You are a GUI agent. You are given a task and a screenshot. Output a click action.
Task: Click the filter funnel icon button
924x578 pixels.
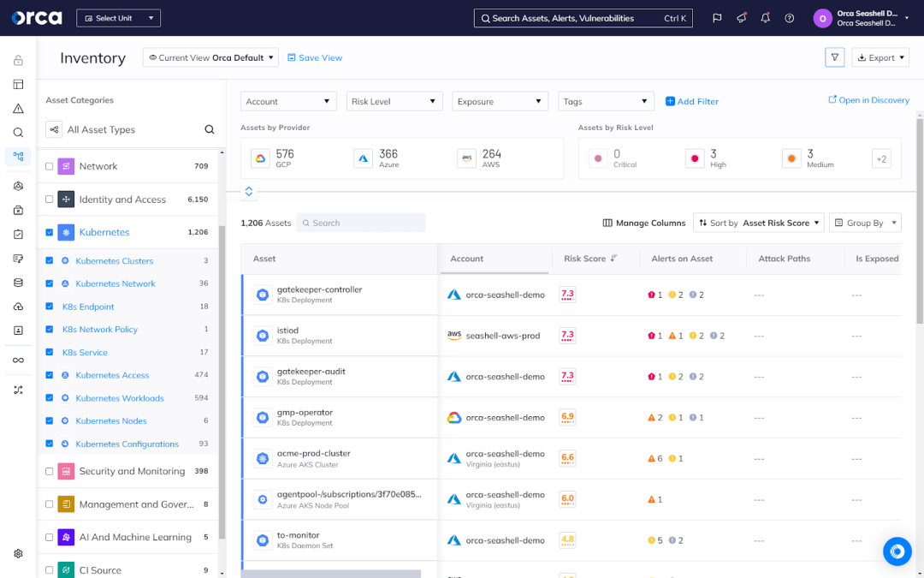click(x=835, y=57)
